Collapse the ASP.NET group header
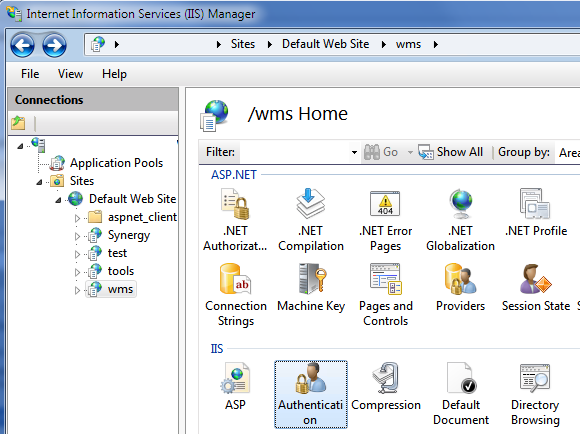This screenshot has height=434, width=580. pyautogui.click(x=234, y=174)
